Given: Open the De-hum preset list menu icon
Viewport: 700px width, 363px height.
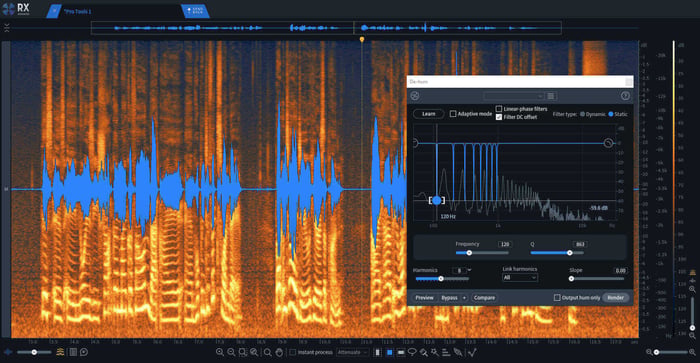Looking at the screenshot, I should (x=551, y=96).
